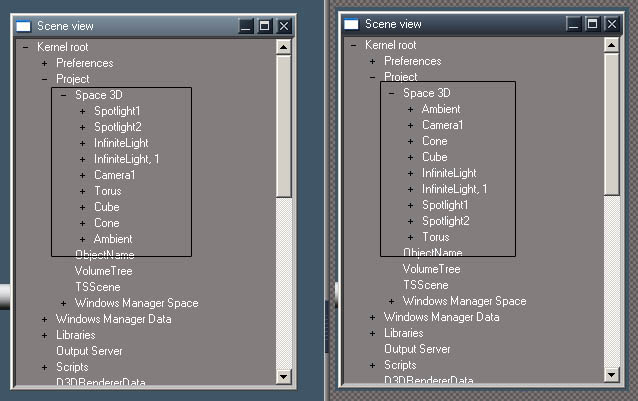This screenshot has height=401, width=638.
Task: Minimize the right Scene view window
Action: (x=574, y=24)
